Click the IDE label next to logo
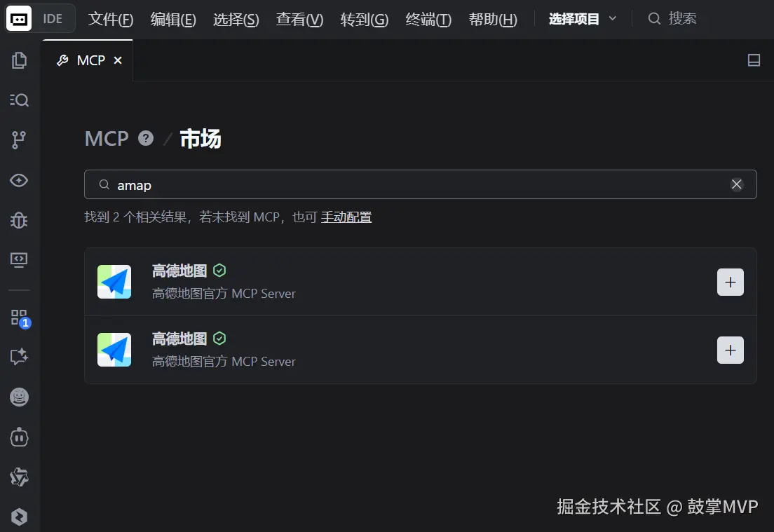774x532 pixels. [x=53, y=19]
